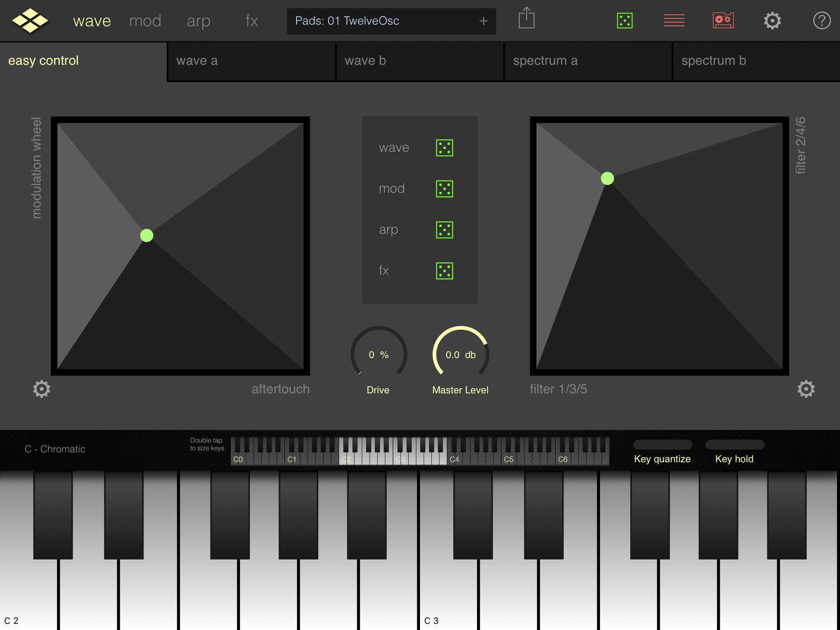
Task: Click the wave label in randomize panel
Action: (x=394, y=148)
